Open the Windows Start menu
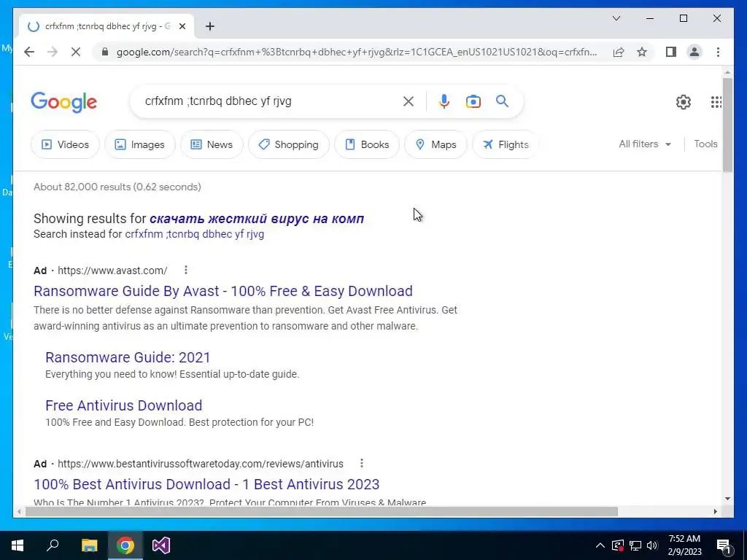The height and width of the screenshot is (560, 747). pos(18,545)
